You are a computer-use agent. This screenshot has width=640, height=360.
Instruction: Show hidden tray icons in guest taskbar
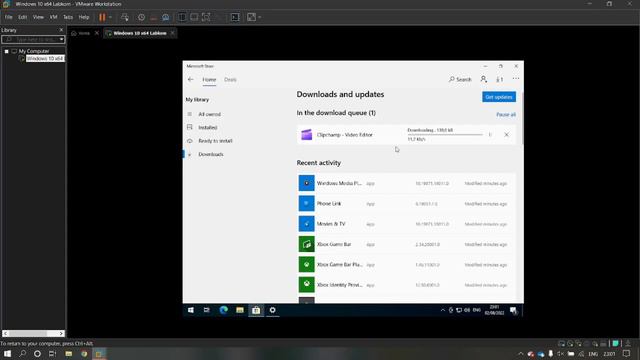pos(442,310)
